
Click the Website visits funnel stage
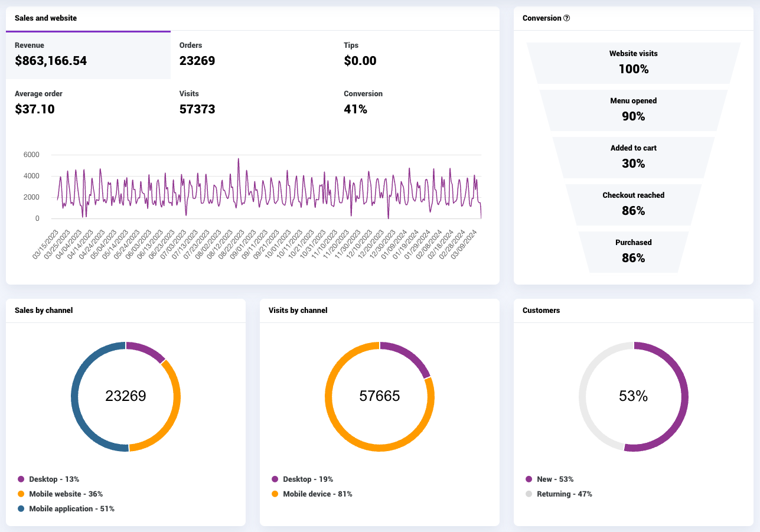tap(633, 63)
